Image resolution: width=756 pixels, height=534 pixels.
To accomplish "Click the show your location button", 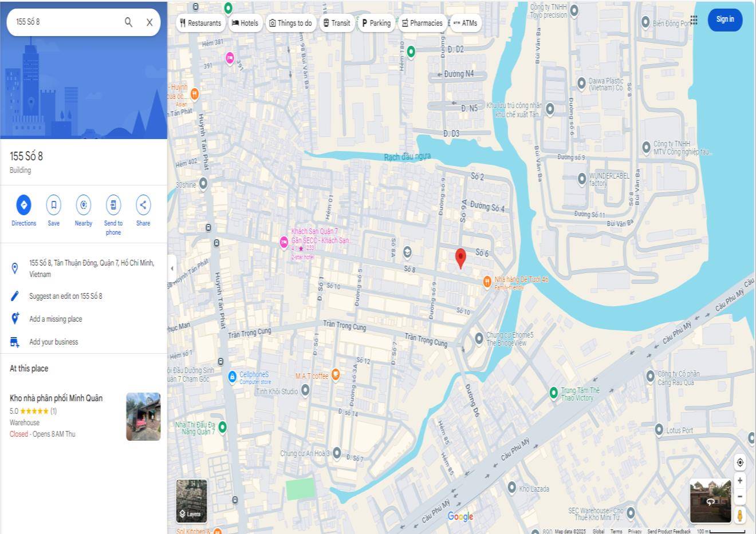I will click(x=739, y=462).
